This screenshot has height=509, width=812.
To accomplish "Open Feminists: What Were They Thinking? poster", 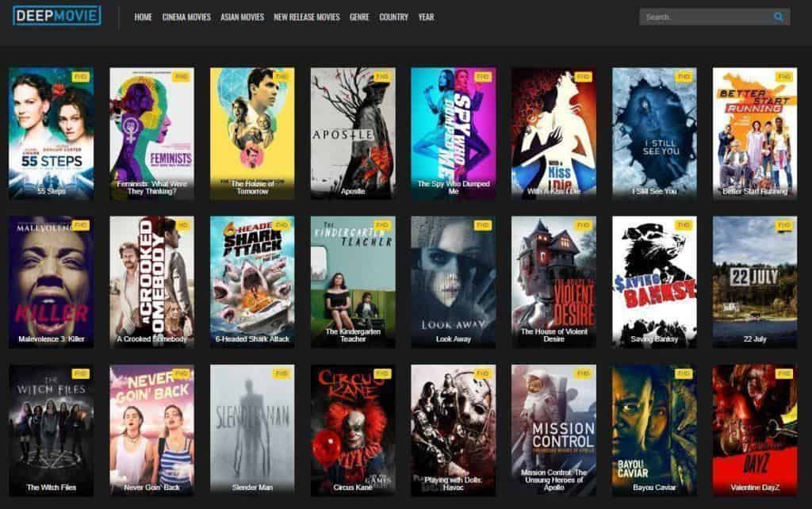I will click(x=151, y=133).
